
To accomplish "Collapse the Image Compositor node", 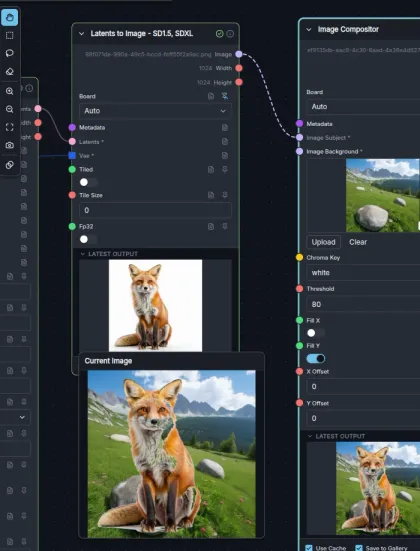I will coord(309,30).
